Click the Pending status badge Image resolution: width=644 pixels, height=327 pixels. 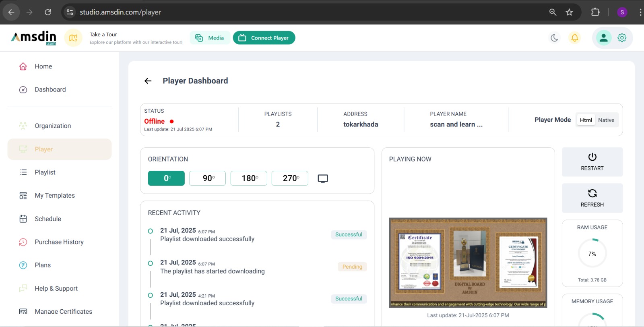coord(352,267)
